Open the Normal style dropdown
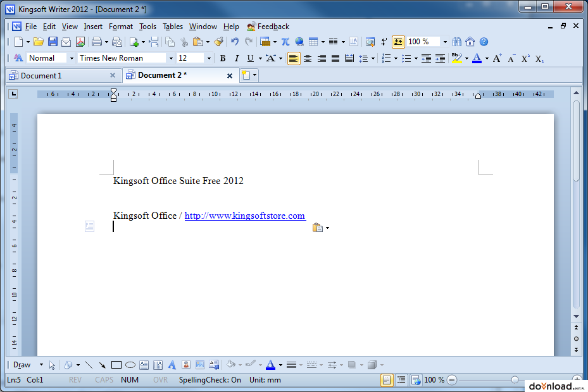 click(x=72, y=58)
